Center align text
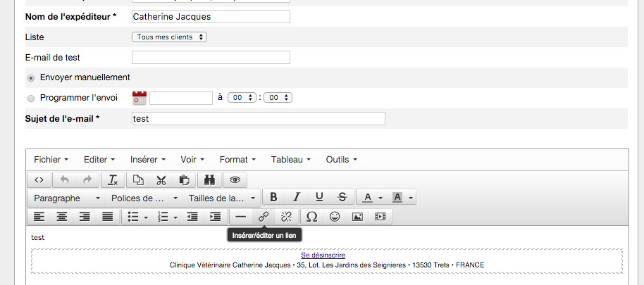 pyautogui.click(x=62, y=217)
